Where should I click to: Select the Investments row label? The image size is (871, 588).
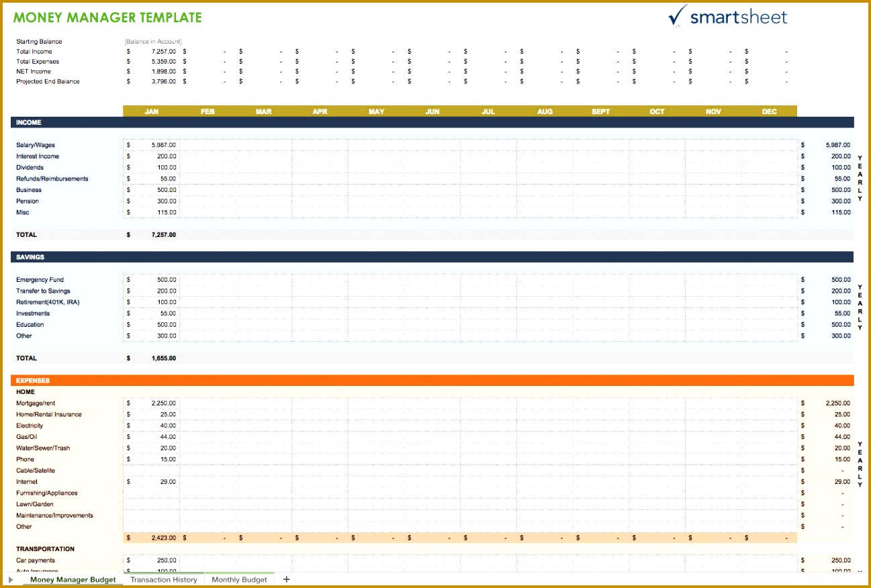click(33, 313)
